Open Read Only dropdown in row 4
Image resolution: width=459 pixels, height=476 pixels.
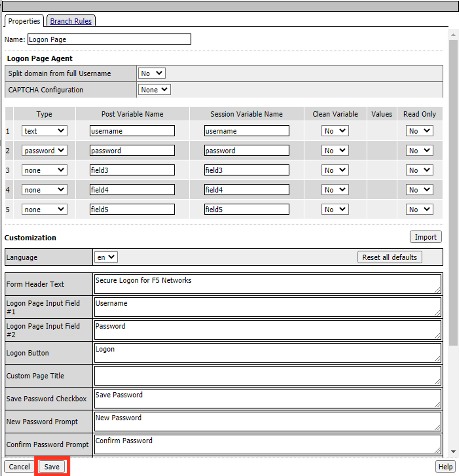(419, 190)
